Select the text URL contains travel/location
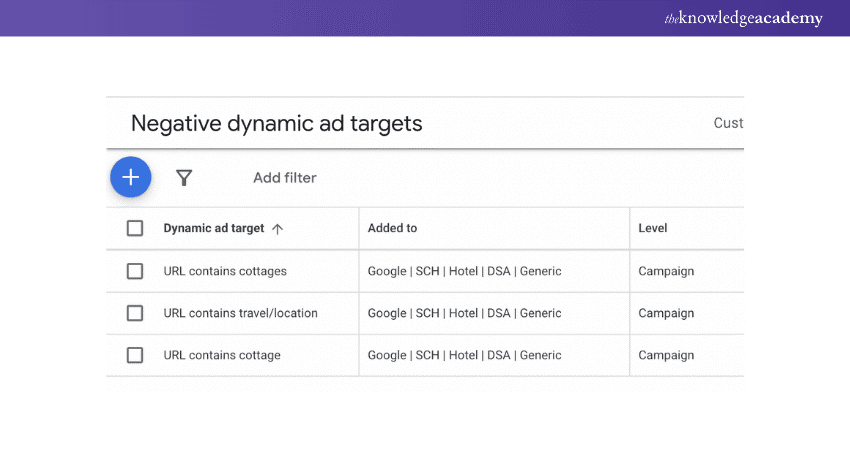The image size is (850, 450). click(x=241, y=313)
